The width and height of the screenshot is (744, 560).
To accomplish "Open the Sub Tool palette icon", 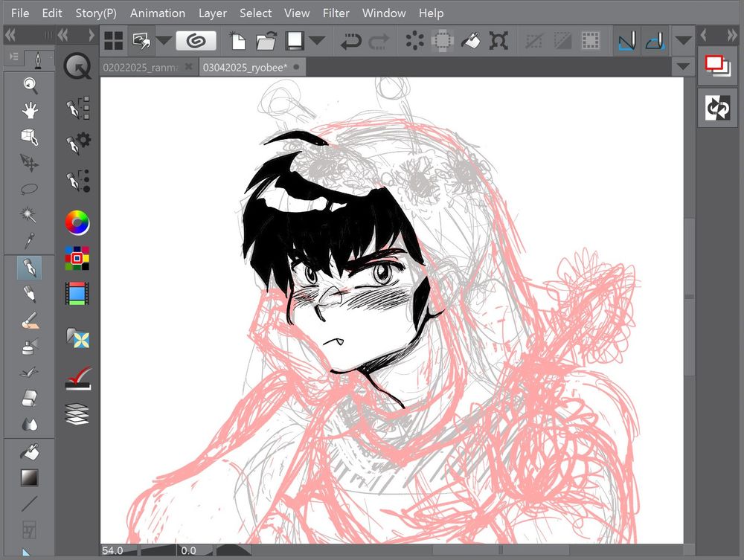I will point(78,108).
